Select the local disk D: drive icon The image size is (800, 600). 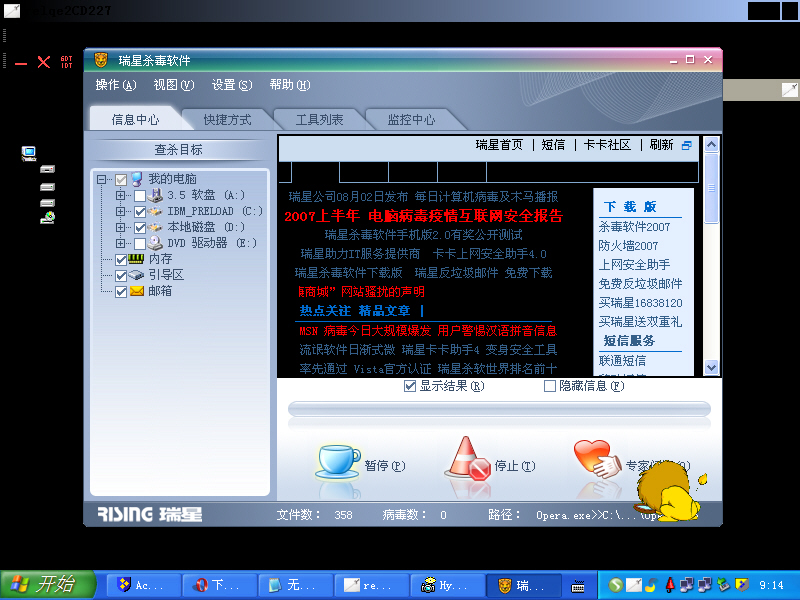[x=155, y=227]
